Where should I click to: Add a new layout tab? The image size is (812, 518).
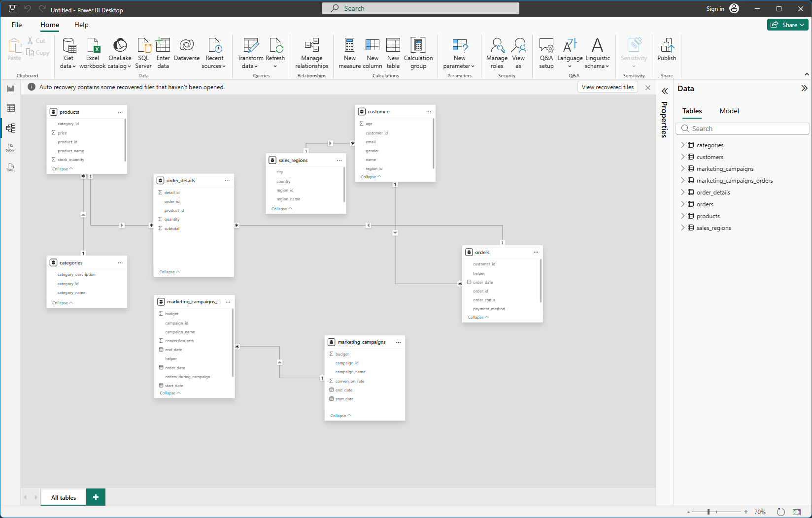(96, 497)
